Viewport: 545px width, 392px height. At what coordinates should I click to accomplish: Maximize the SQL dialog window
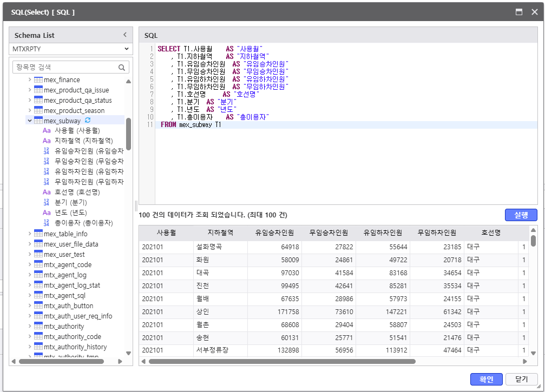pyautogui.click(x=519, y=12)
